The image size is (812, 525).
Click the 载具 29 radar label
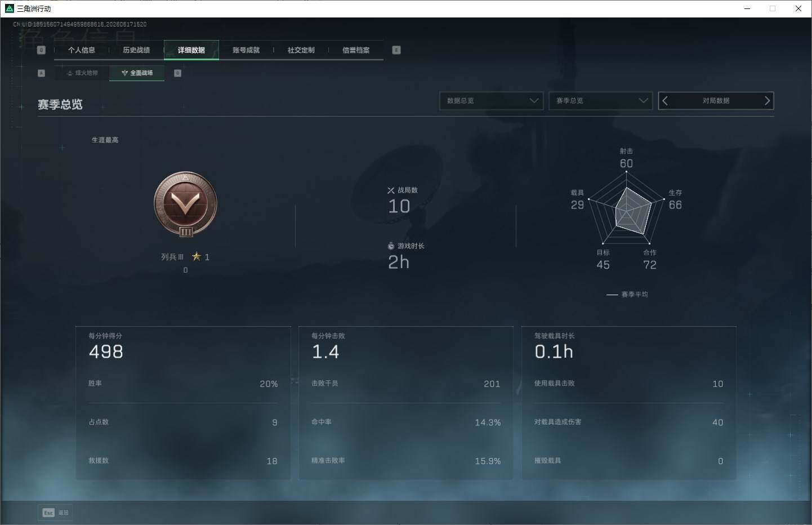(577, 199)
